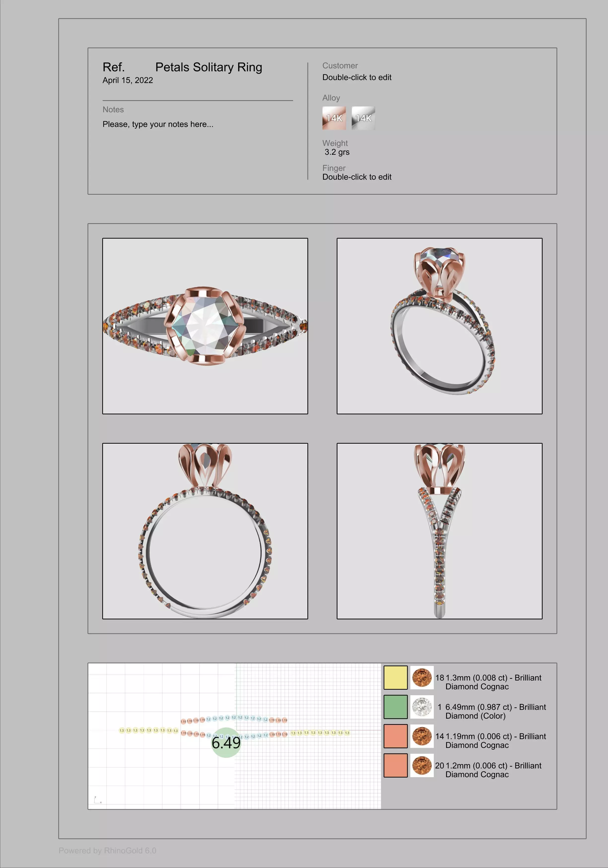Select the white brilliant diamond icon for 6.49mm
Viewport: 608px width, 868px height.
click(422, 707)
